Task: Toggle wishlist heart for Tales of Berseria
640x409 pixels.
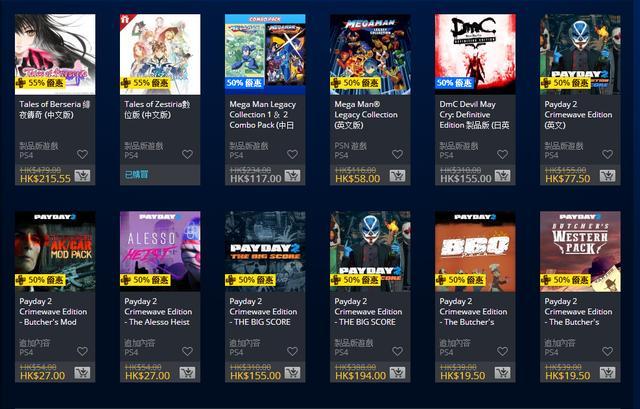Action: 82,154
